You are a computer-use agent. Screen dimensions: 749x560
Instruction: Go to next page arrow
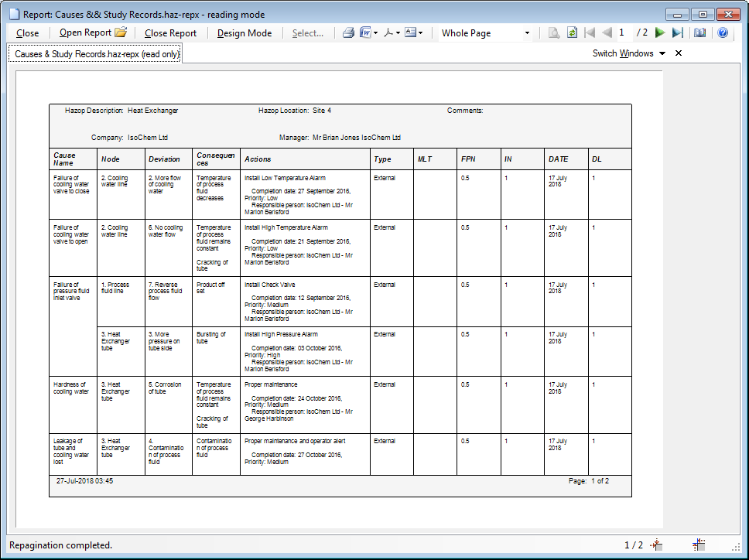[660, 33]
